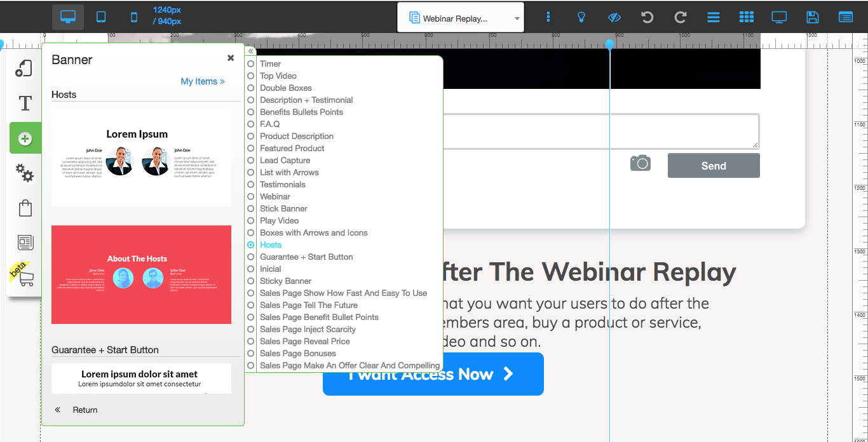Choose List with Arrows category
The height and width of the screenshot is (442, 868).
(x=289, y=172)
